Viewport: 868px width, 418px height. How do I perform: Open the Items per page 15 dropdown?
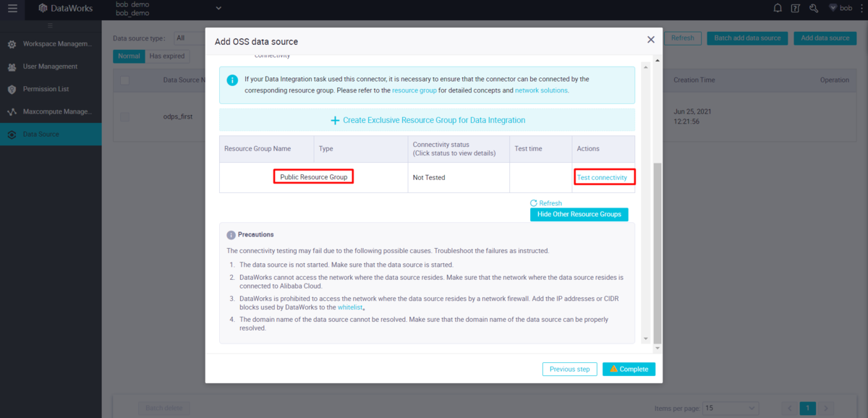[731, 408]
